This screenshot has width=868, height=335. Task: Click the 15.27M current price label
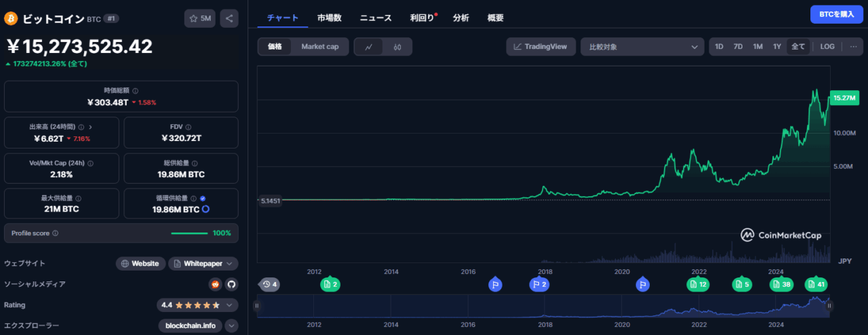(x=845, y=98)
